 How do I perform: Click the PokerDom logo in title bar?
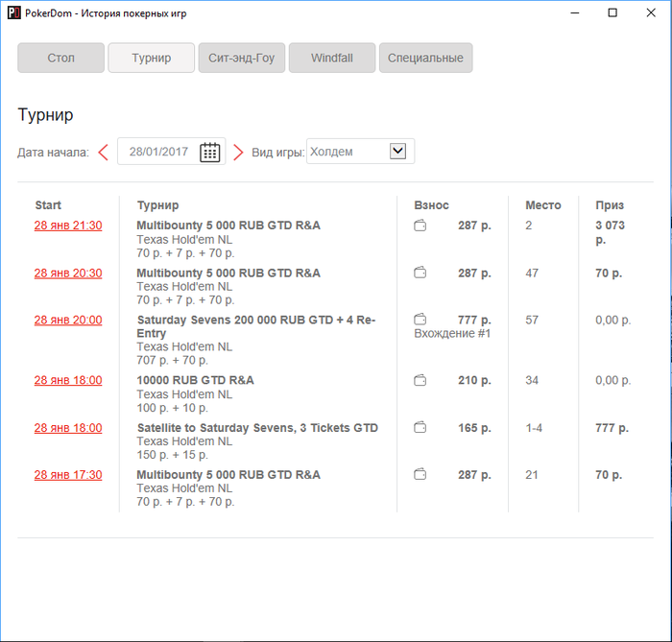[x=14, y=12]
